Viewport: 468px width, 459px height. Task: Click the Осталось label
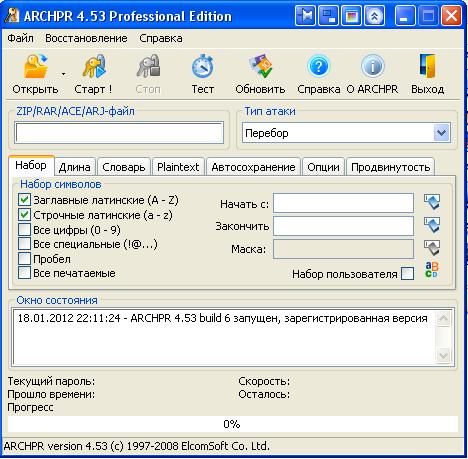[x=264, y=394]
